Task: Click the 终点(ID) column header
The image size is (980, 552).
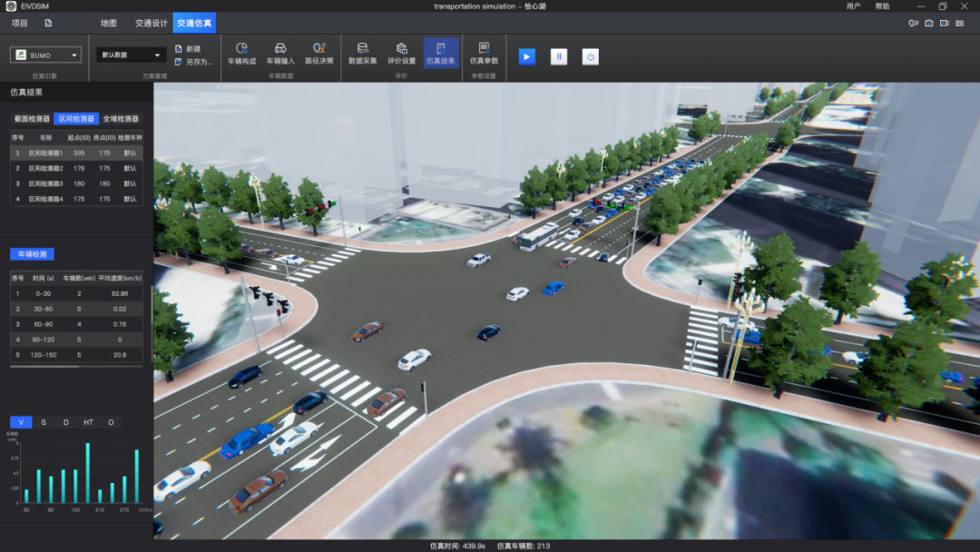Action: [104, 137]
